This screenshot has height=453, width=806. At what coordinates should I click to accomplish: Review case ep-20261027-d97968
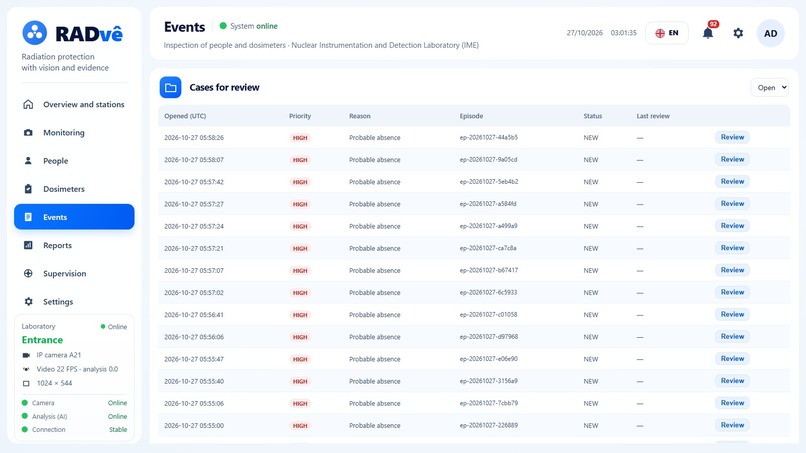[732, 336]
